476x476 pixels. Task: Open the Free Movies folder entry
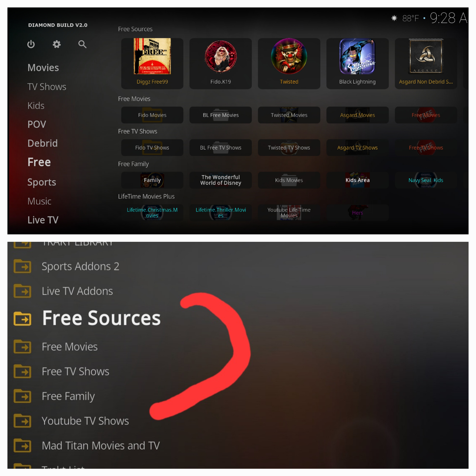pos(69,347)
